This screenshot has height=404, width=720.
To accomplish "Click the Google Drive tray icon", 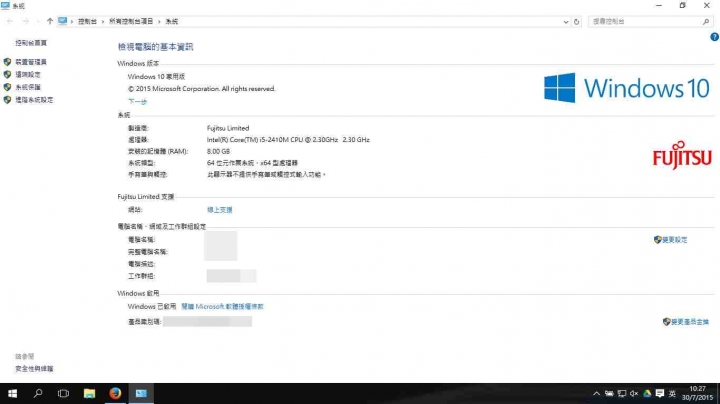I will click(x=647, y=393).
